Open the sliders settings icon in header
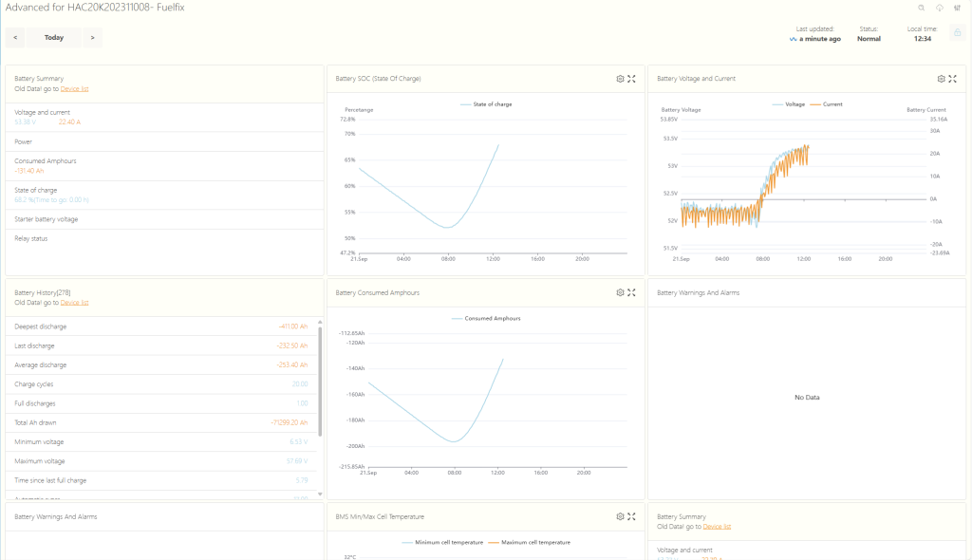The height and width of the screenshot is (560, 972). 957,8
